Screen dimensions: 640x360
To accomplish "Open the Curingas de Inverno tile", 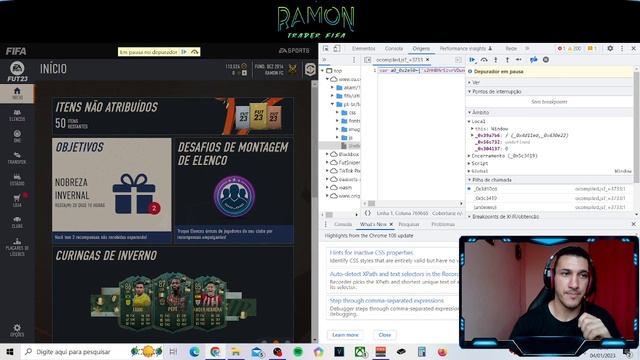I will (x=173, y=294).
